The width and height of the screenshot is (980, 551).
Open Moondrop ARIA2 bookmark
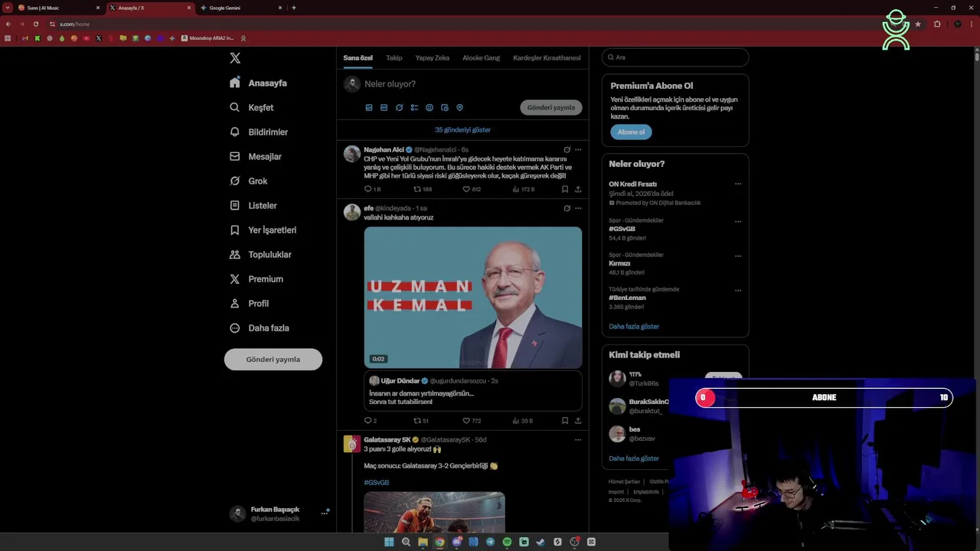click(x=207, y=38)
